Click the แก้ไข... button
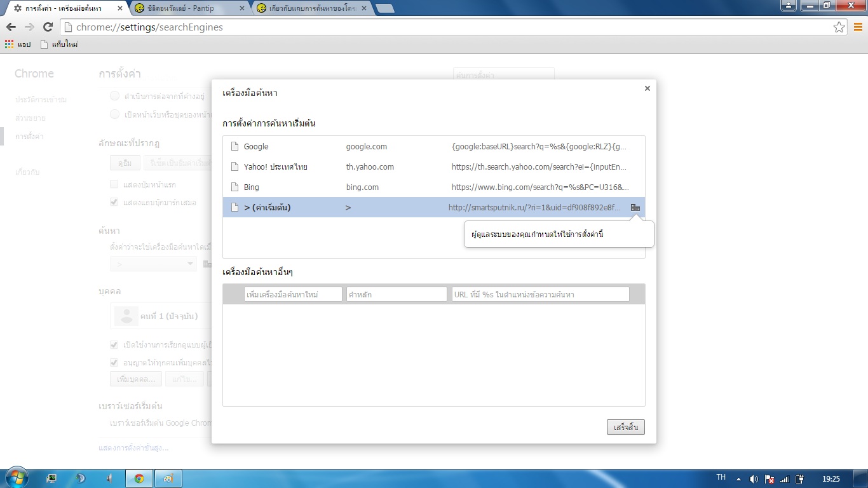Viewport: 868px width, 488px height. point(184,379)
